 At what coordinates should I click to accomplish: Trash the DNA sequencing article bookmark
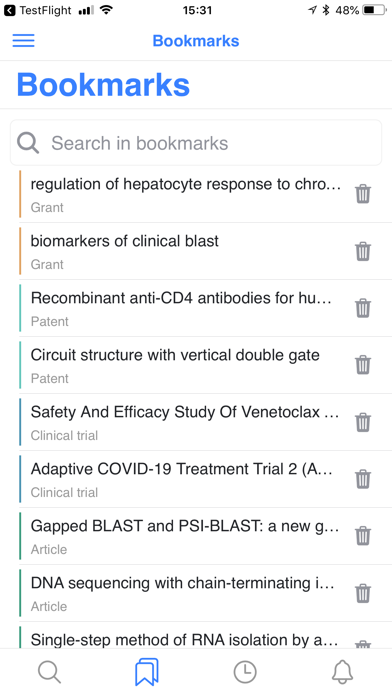coord(363,593)
